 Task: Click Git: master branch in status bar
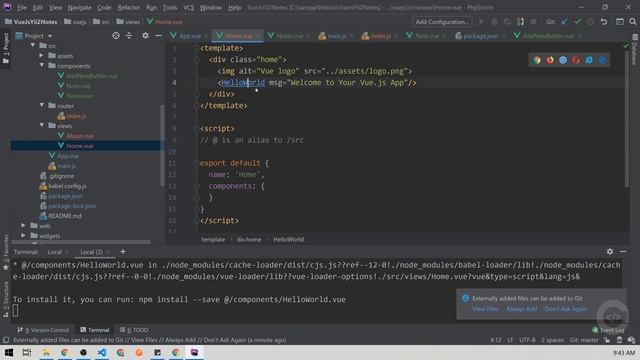click(584, 340)
